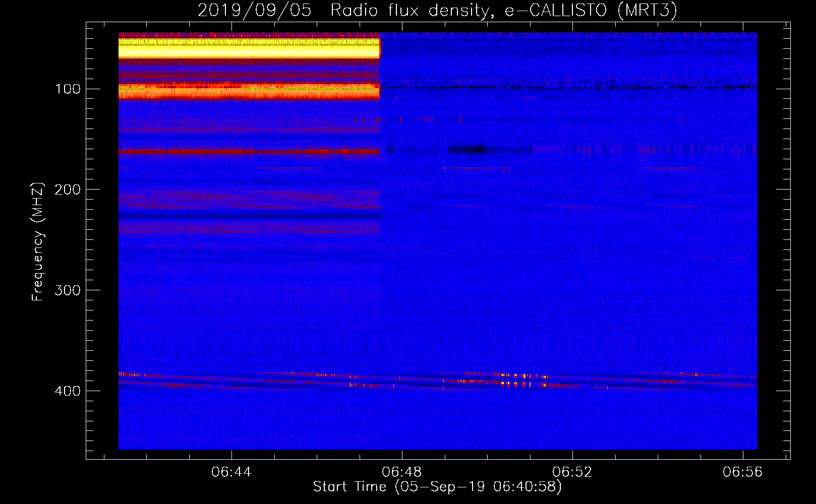This screenshot has height=504, width=816.
Task: Click the bright yellow-white band at the top of the spectrogram
Action: (x=249, y=47)
